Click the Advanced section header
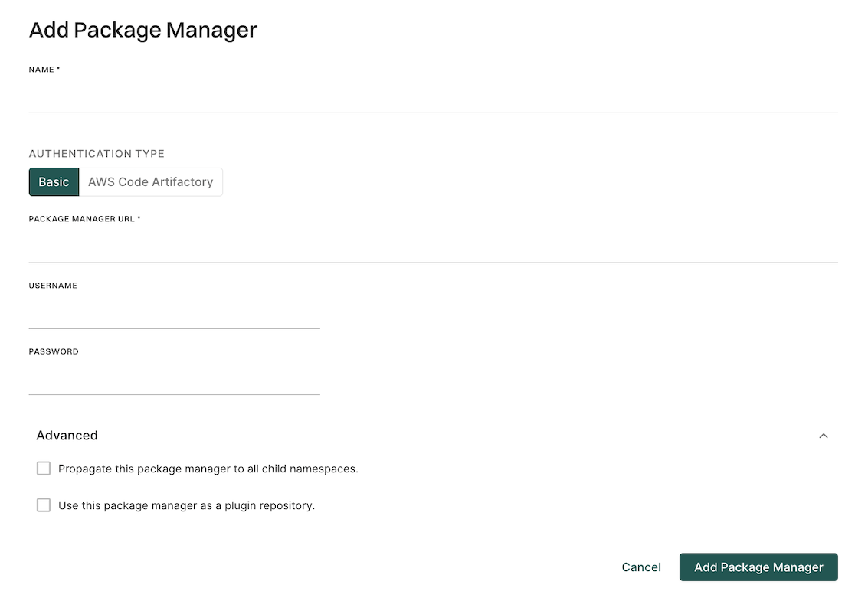 (67, 436)
